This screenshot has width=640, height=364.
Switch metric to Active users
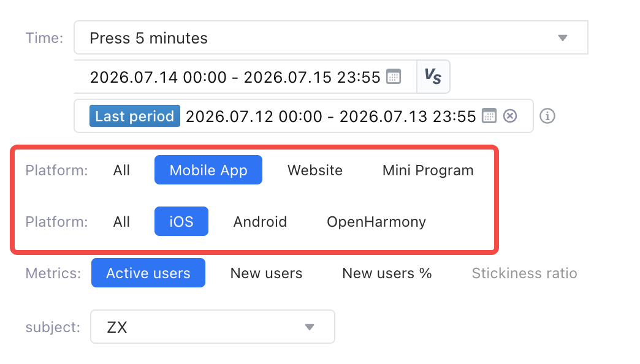pos(148,273)
